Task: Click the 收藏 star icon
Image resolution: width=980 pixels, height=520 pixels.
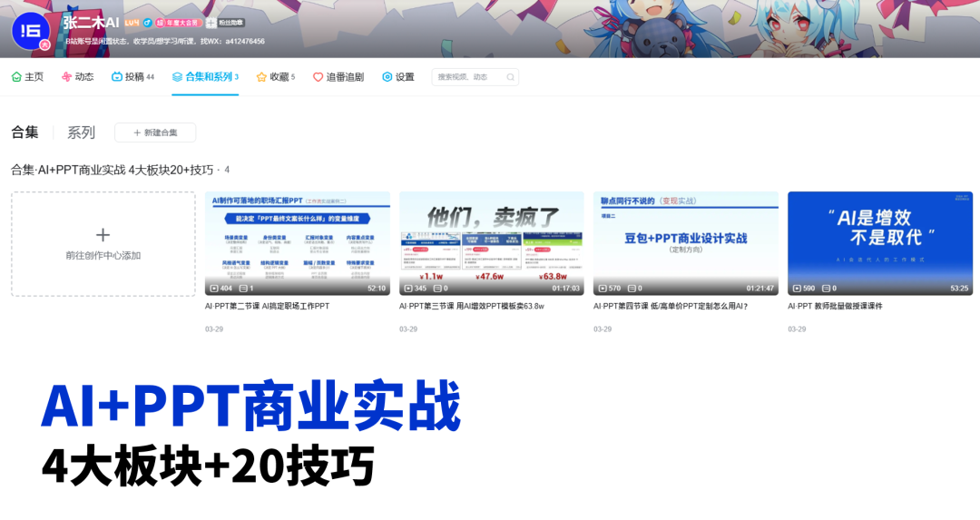Action: (261, 77)
